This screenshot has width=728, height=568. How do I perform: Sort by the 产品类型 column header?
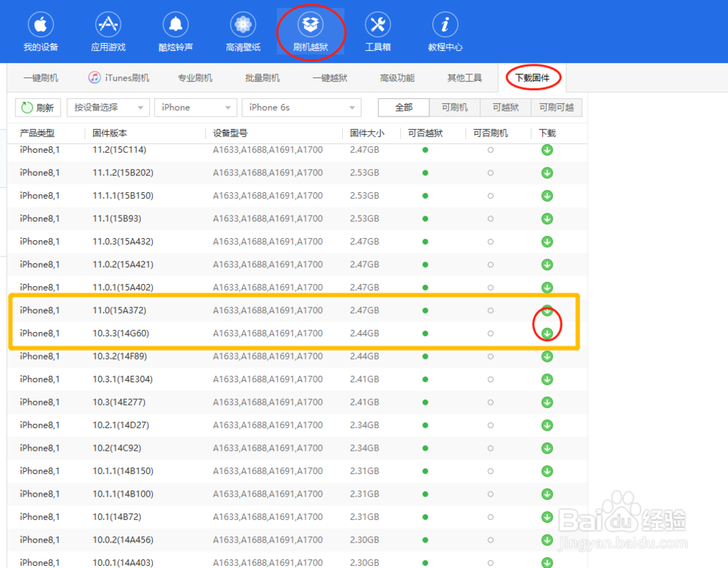tap(37, 133)
